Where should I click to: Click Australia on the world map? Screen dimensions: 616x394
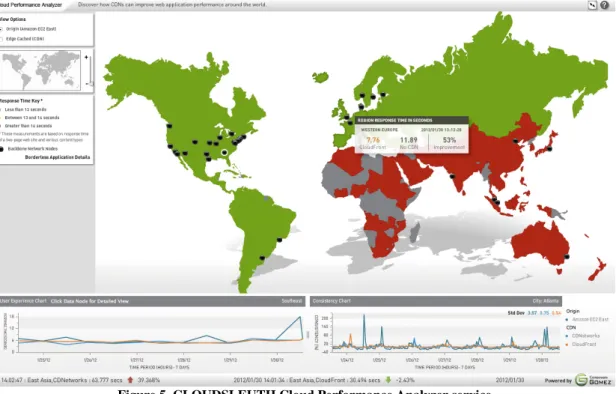point(540,242)
